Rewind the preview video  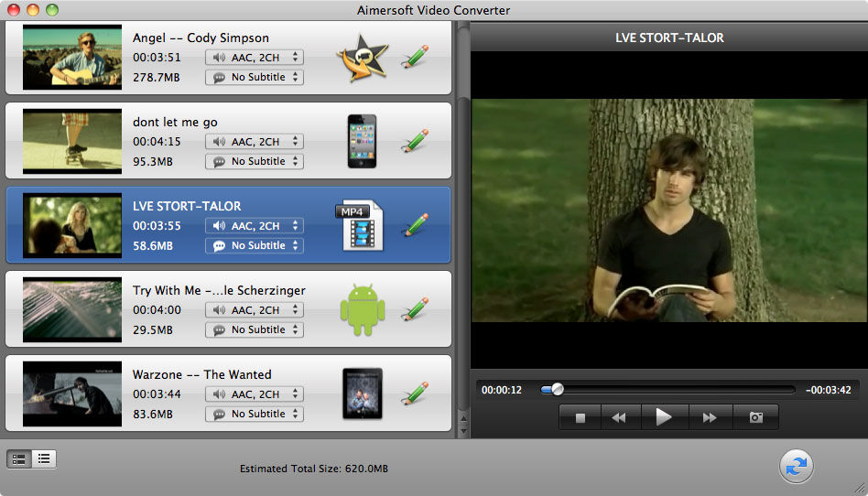click(619, 417)
